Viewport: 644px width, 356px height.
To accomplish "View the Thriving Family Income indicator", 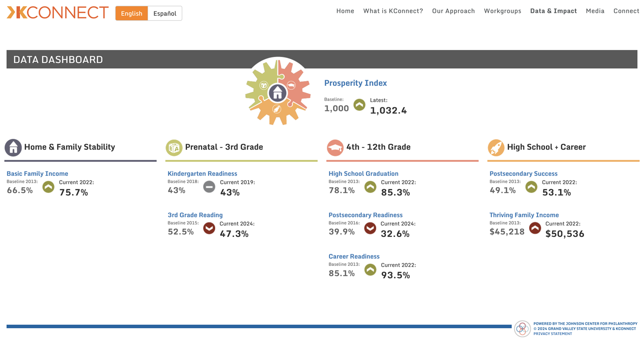I will (524, 215).
